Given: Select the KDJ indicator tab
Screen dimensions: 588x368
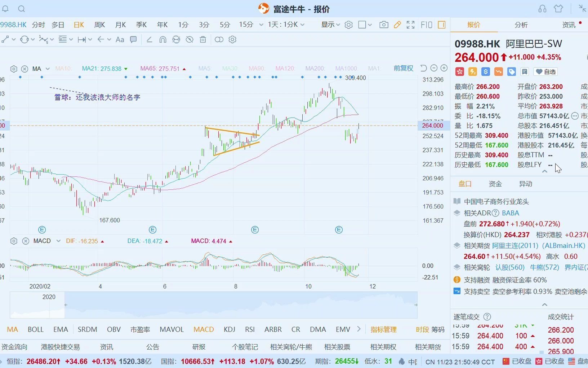Looking at the screenshot, I should (229, 329).
